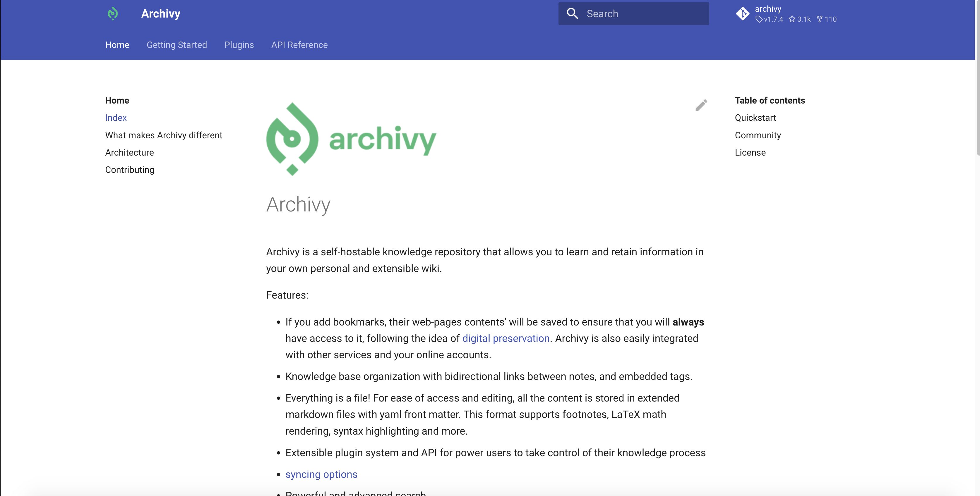The image size is (980, 496).
Task: Click the search input field
Action: pyautogui.click(x=634, y=13)
